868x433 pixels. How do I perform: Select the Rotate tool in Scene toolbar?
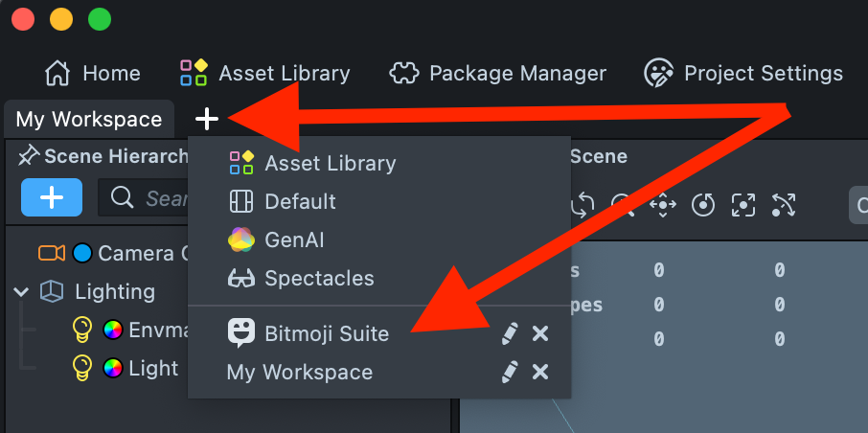point(703,204)
